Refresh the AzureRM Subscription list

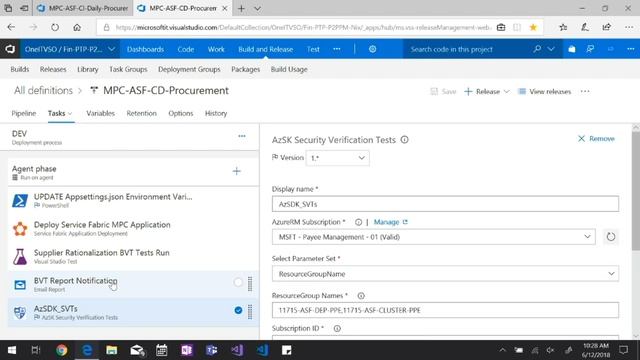(x=611, y=237)
